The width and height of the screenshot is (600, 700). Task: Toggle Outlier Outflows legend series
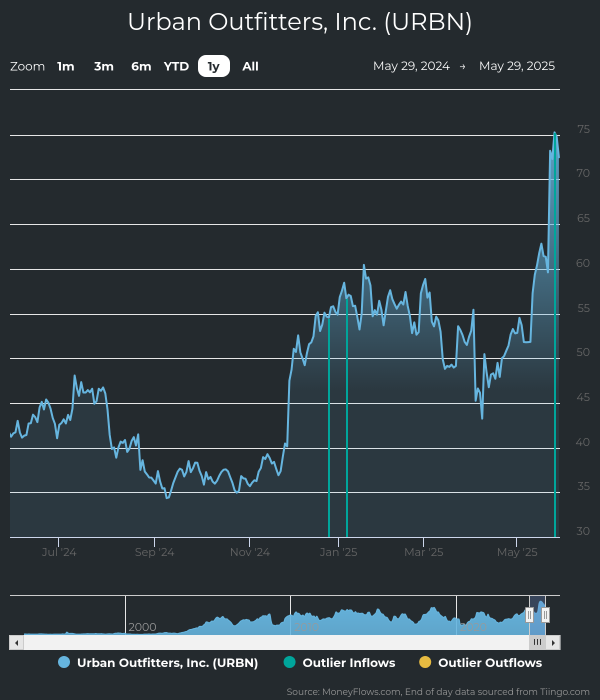pyautogui.click(x=480, y=662)
